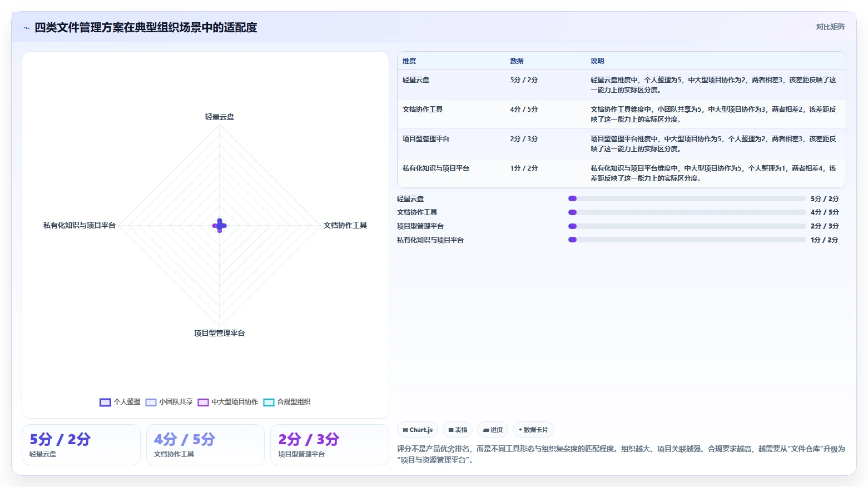Viewport: 868px width, 487px height.
Task: Select the 私有化知识与项目平台 cell in the table
Action: coord(436,168)
